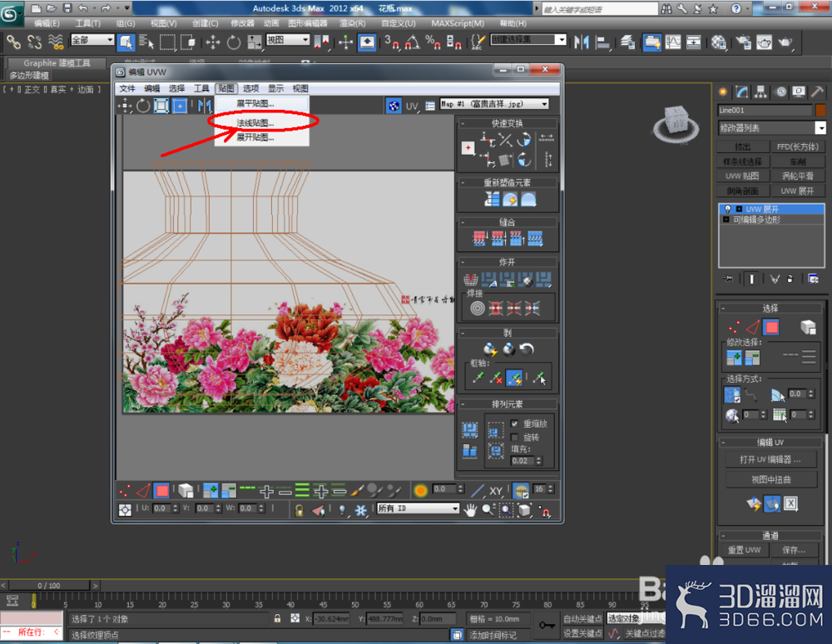Open the named selection sets dropdown

tap(528, 39)
